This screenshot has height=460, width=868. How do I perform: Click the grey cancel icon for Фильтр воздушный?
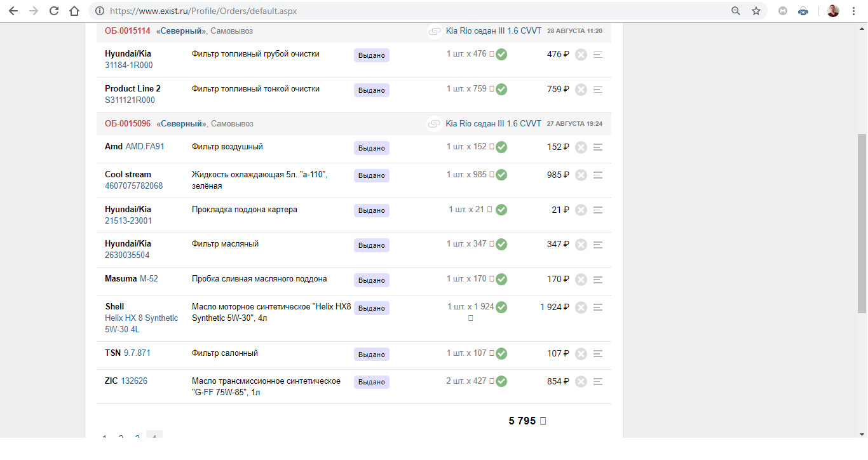click(x=581, y=147)
